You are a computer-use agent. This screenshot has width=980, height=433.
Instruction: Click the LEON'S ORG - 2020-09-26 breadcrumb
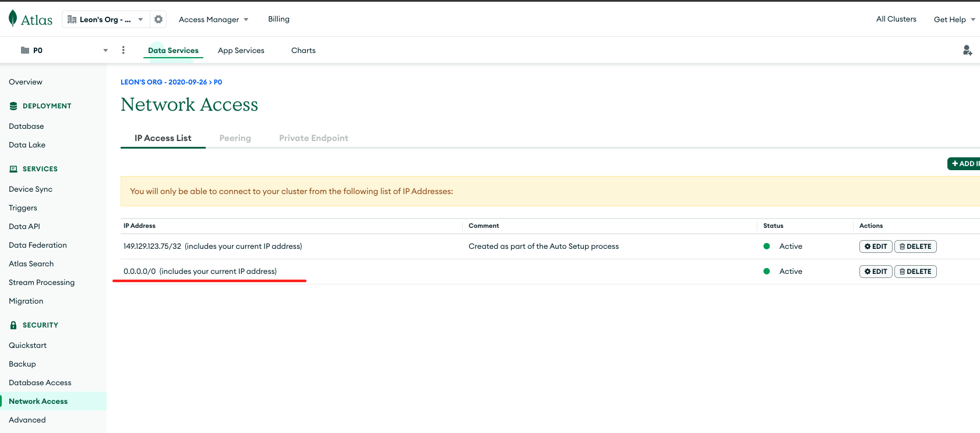coord(164,82)
